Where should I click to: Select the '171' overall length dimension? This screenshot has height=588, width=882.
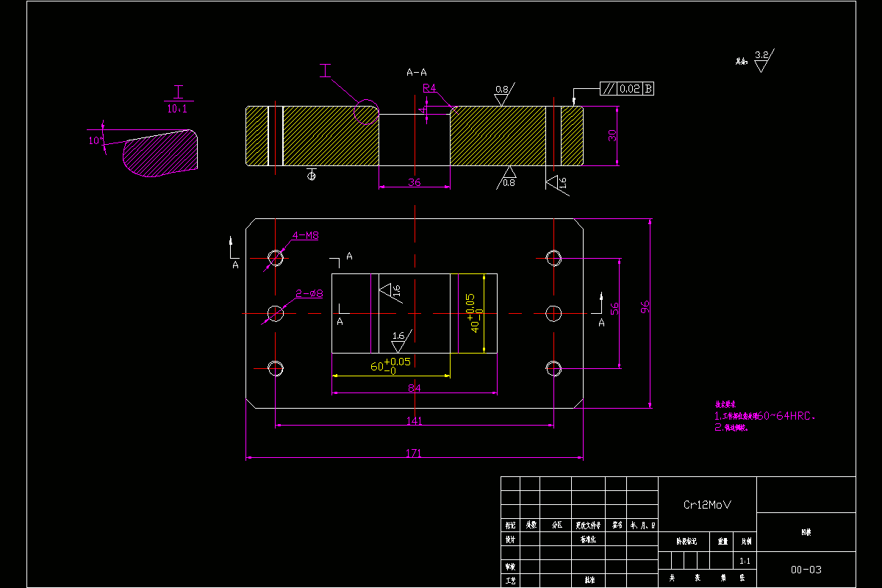coord(414,453)
